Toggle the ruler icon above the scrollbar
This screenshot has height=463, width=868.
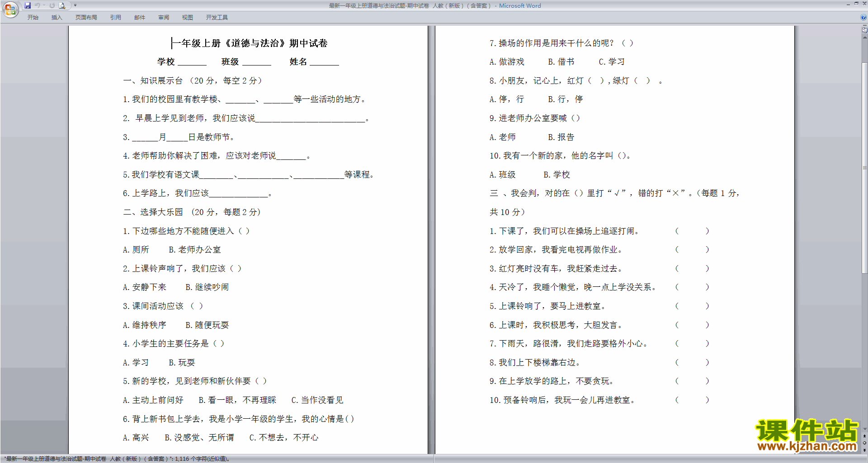click(x=864, y=30)
